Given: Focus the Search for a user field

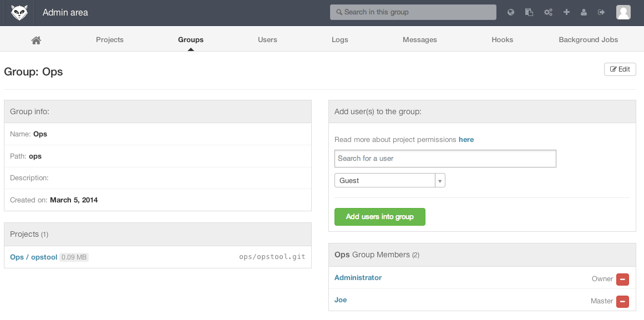Looking at the screenshot, I should (x=445, y=159).
